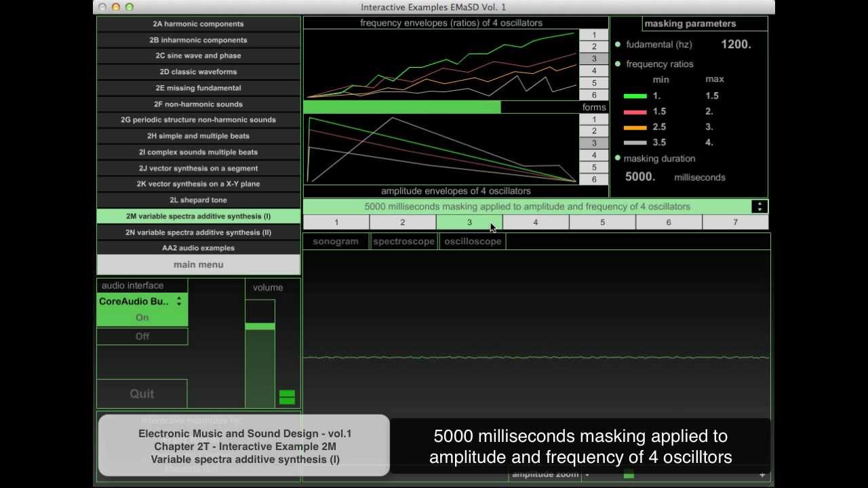Open the 2L shepard tone example
This screenshot has height=488, width=868.
198,200
